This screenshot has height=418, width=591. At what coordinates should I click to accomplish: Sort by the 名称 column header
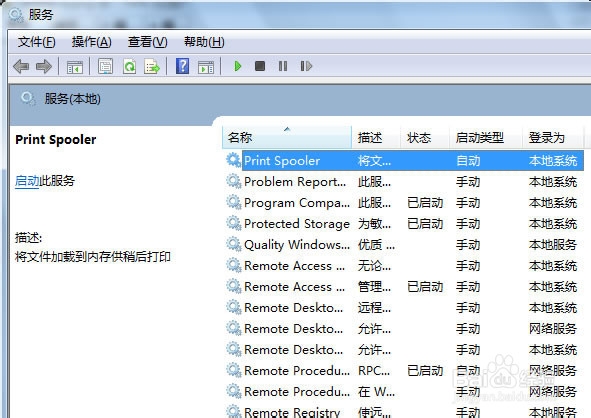[287, 138]
